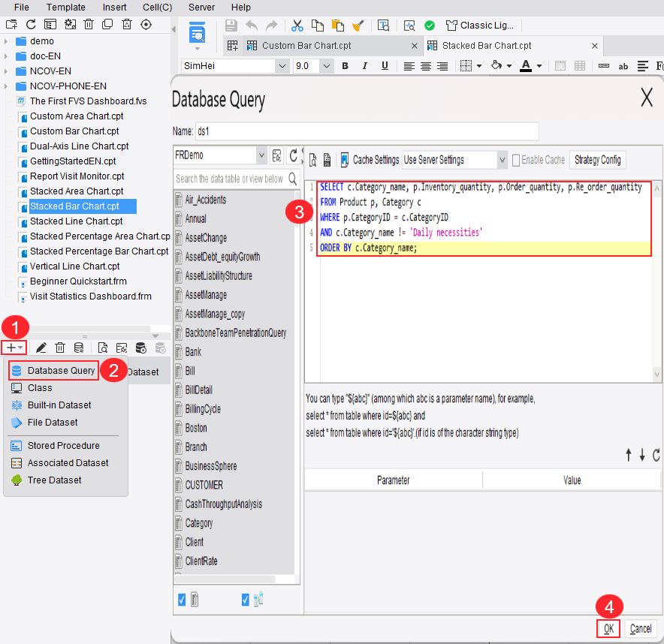The width and height of the screenshot is (664, 644).
Task: Toggle Bold formatting
Action: 345,66
